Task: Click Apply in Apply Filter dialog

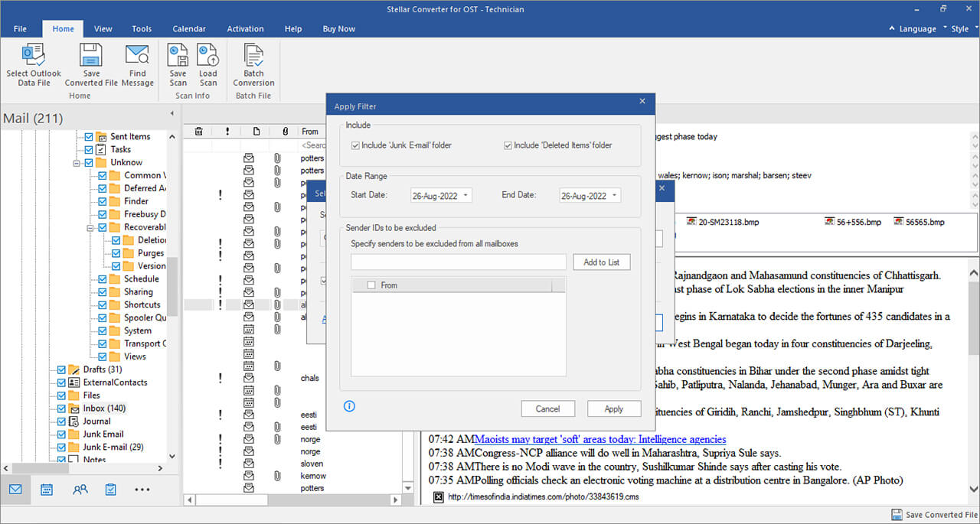Action: [x=614, y=408]
